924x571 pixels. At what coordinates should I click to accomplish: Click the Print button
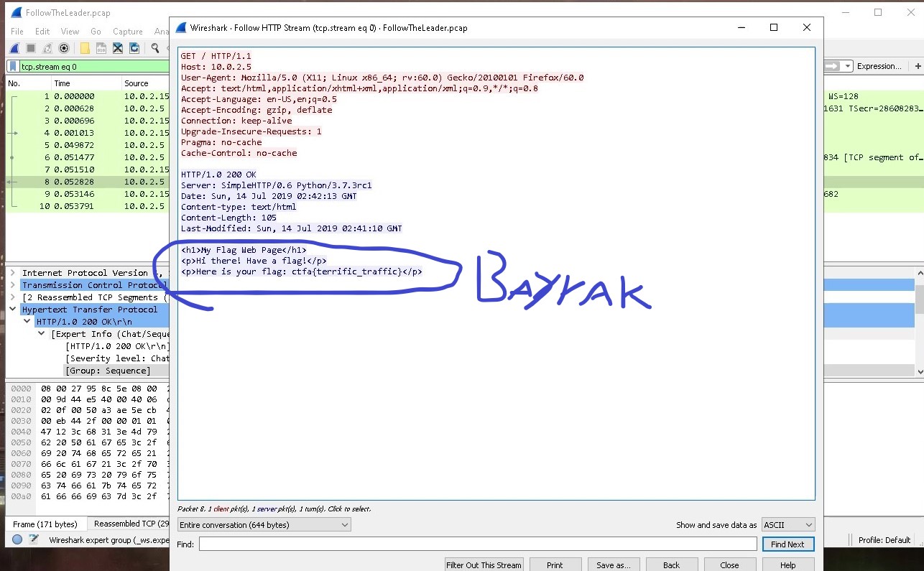point(555,565)
